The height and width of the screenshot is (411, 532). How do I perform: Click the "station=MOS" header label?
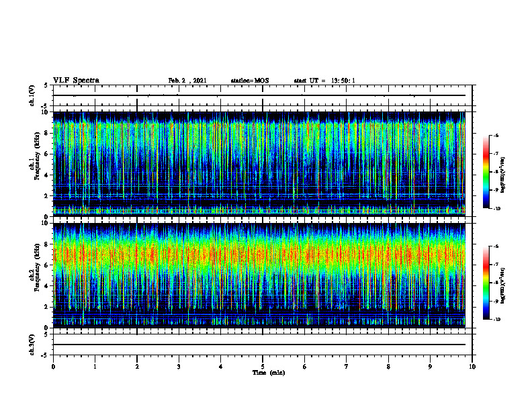250,81
